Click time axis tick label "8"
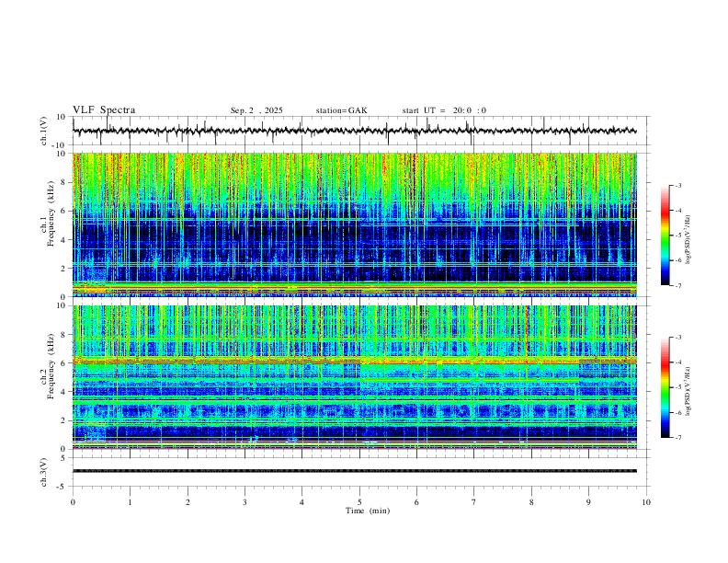Viewport: 728px width, 563px height. tap(531, 502)
